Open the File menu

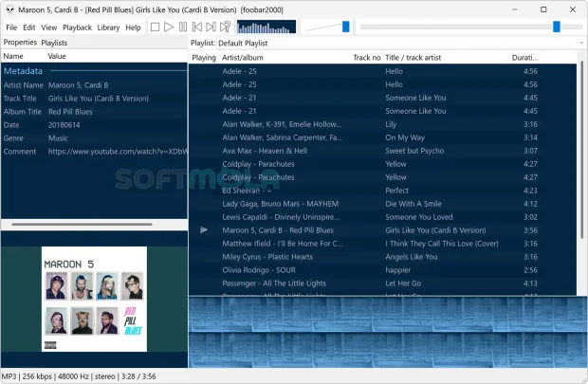click(11, 27)
